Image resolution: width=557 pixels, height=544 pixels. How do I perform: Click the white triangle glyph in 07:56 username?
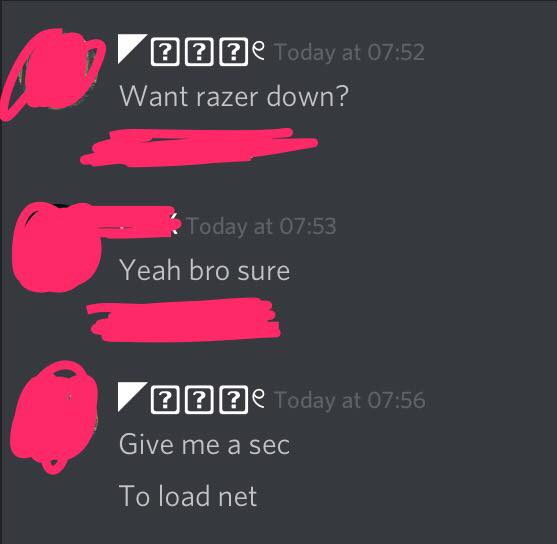point(132,397)
